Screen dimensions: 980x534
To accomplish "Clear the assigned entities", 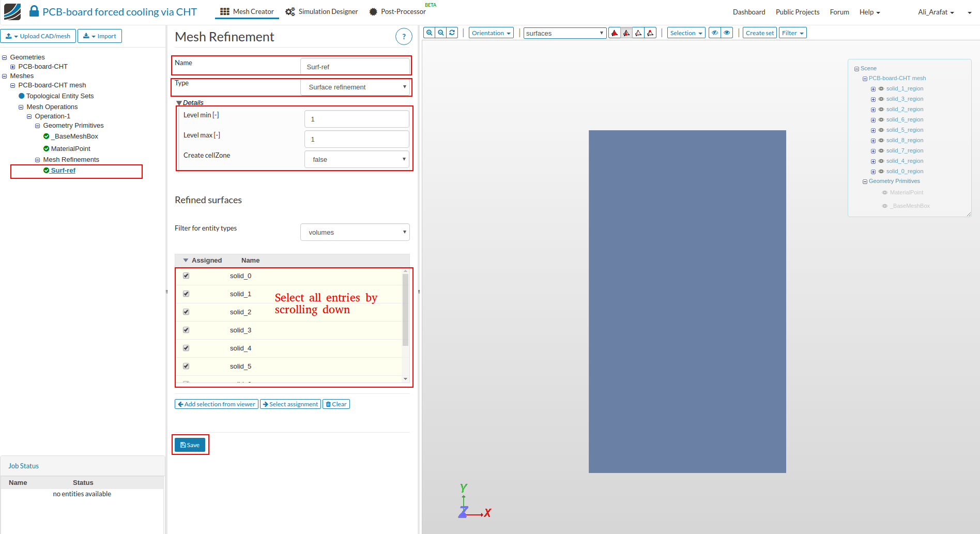I will click(x=336, y=404).
